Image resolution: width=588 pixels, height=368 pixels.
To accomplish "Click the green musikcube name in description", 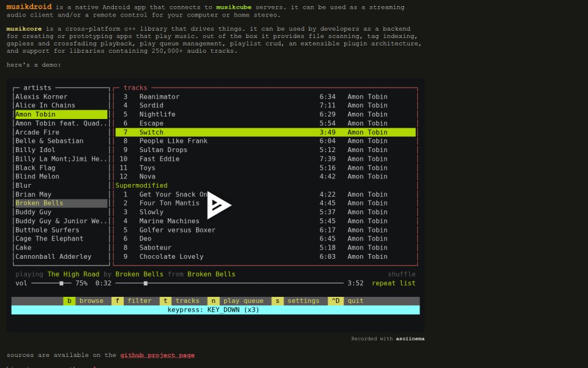I will coord(233,7).
